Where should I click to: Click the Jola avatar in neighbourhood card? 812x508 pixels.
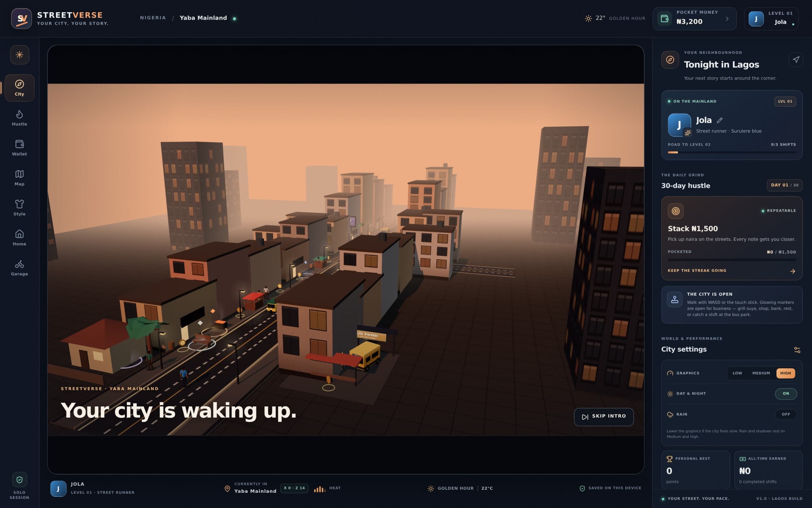tap(679, 125)
